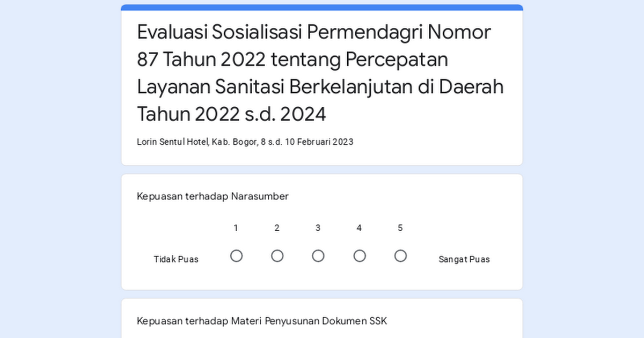
Task: Click the number 5 scale label
Action: pos(400,228)
